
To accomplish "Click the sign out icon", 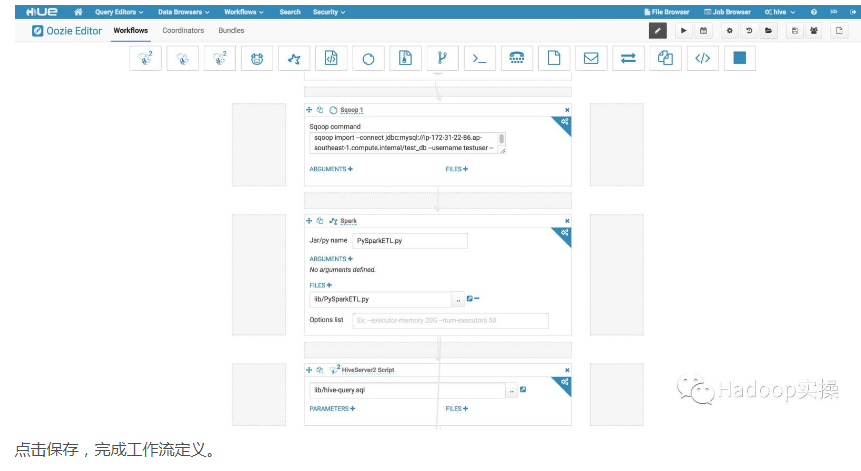I will (853, 12).
